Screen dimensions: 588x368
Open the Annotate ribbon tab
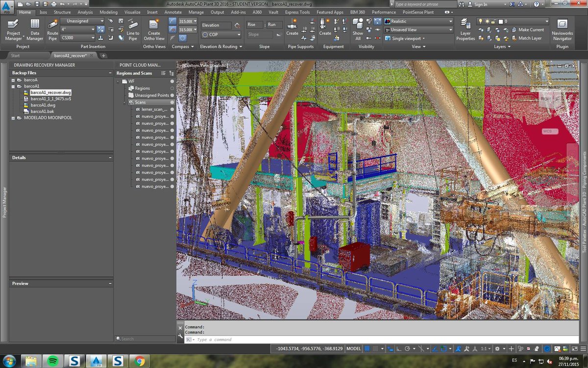pyautogui.click(x=173, y=12)
